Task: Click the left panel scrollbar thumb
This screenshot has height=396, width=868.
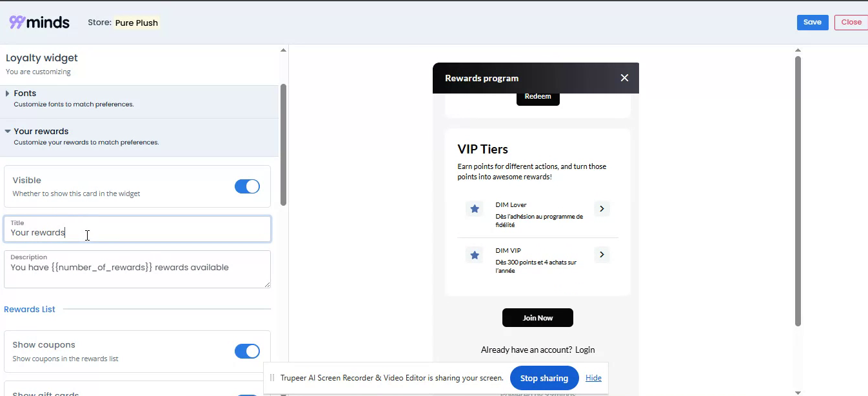Action: (x=283, y=145)
